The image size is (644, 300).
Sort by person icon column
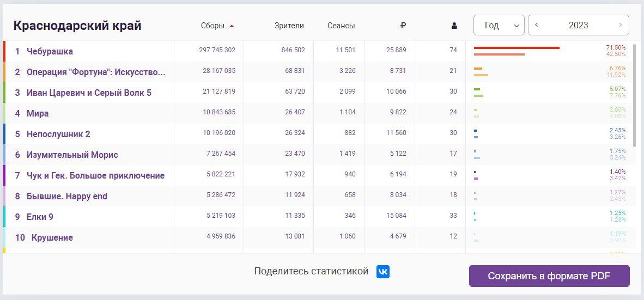(x=454, y=26)
